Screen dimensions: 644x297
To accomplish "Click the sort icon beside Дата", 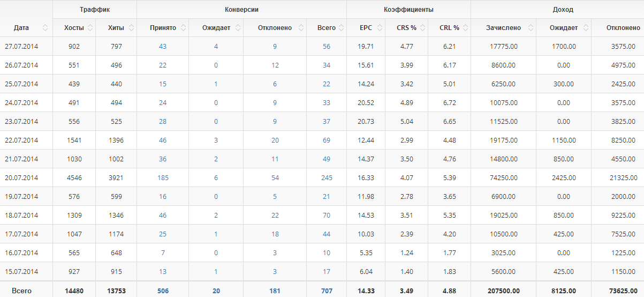I will (x=46, y=28).
